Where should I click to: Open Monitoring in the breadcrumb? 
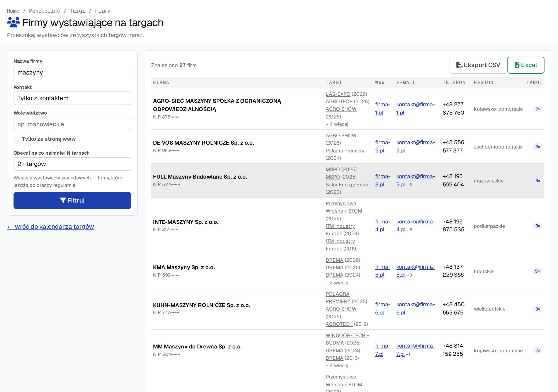(44, 11)
